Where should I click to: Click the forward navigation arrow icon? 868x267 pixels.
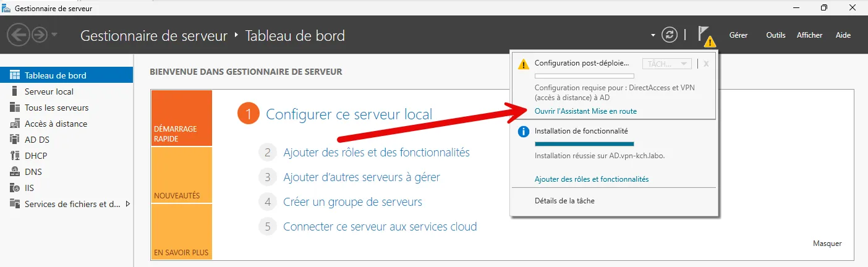[40, 35]
